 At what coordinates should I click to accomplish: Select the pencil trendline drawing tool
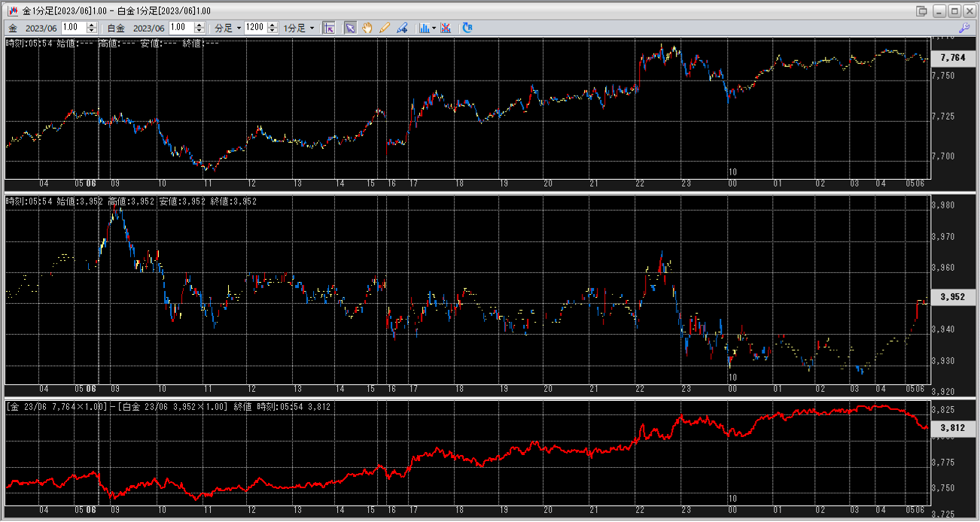(385, 28)
